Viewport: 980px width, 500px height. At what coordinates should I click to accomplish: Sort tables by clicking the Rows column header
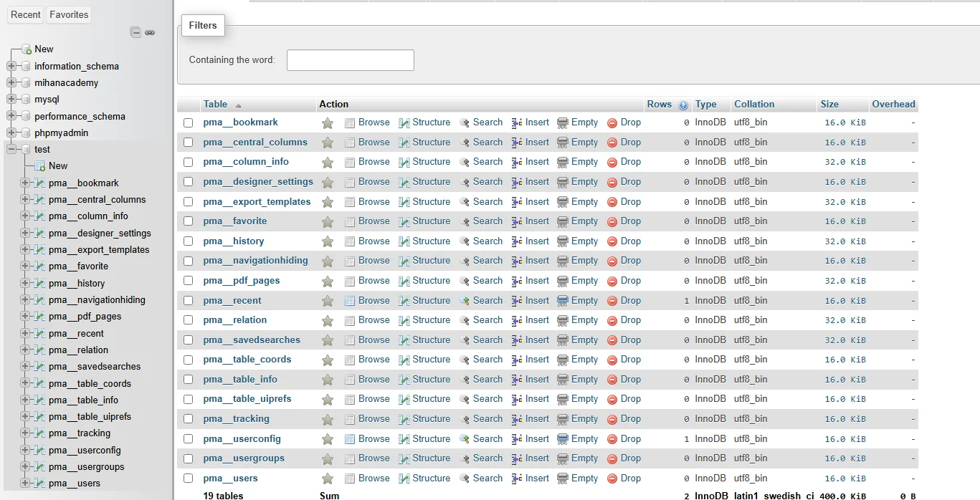(x=659, y=104)
